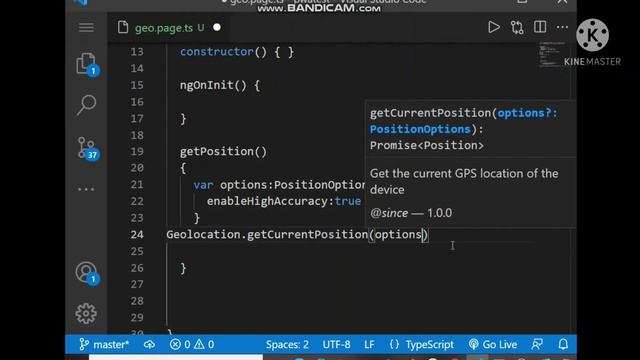Change indentation via Spaces: 2
The height and width of the screenshot is (360, 640).
pyautogui.click(x=287, y=344)
